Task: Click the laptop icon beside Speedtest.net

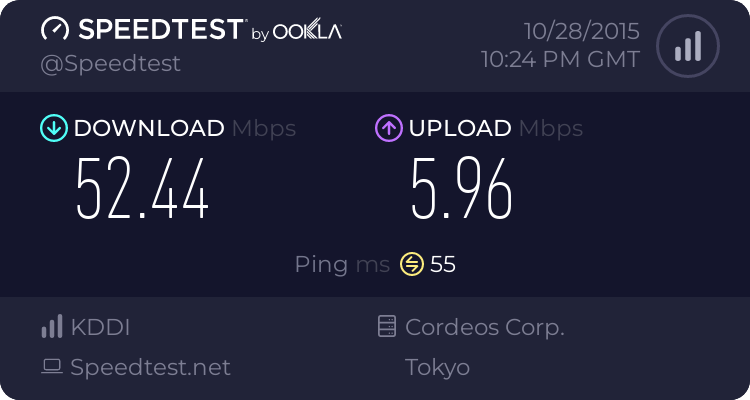Action: coord(52,367)
